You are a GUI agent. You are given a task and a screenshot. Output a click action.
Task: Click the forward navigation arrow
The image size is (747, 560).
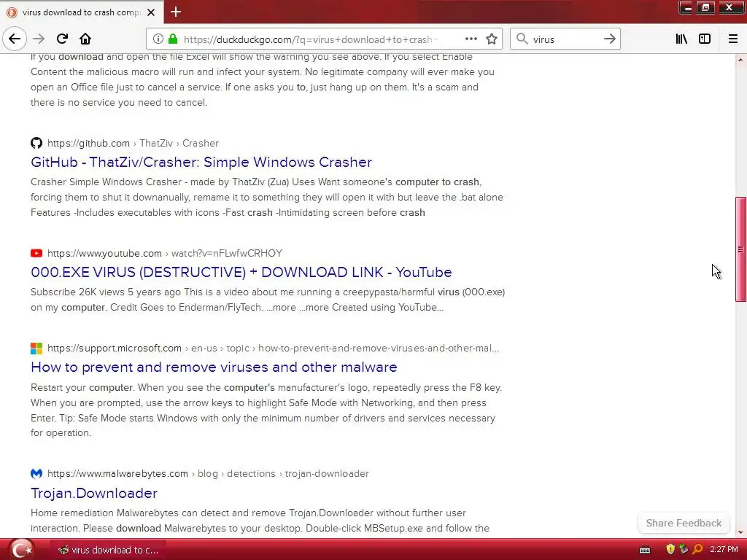(x=39, y=39)
